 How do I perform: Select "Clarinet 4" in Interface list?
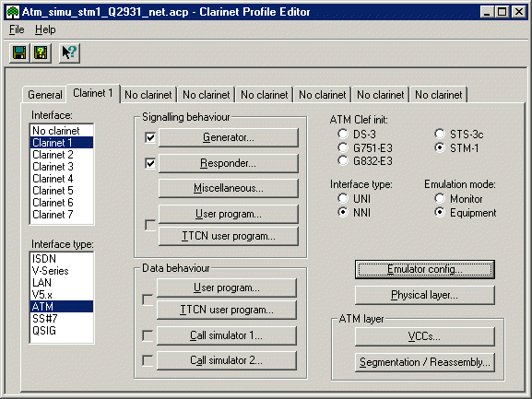point(62,179)
